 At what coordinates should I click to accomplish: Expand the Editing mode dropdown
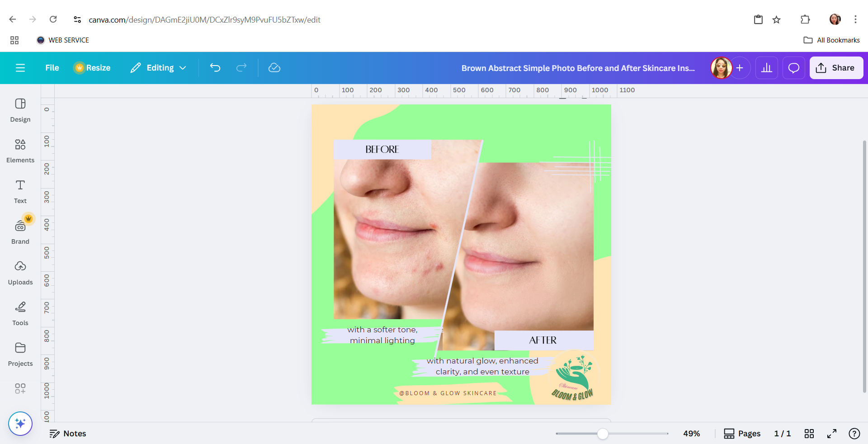point(158,68)
